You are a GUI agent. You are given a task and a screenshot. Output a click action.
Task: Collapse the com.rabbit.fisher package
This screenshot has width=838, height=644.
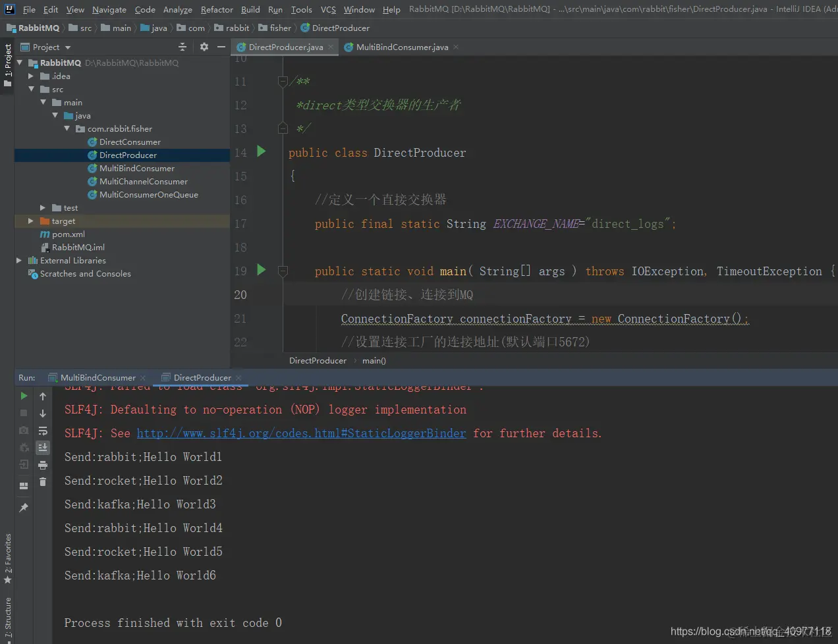(67, 128)
